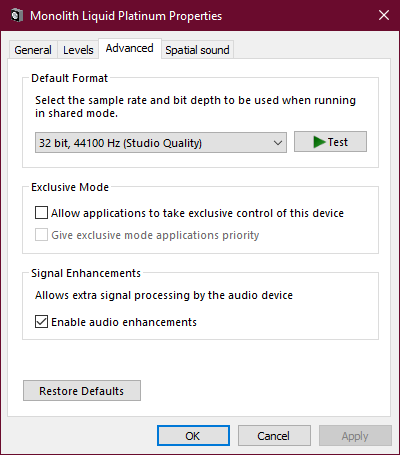
Task: Check Give exclusive mode applications priority box
Action: click(x=41, y=235)
